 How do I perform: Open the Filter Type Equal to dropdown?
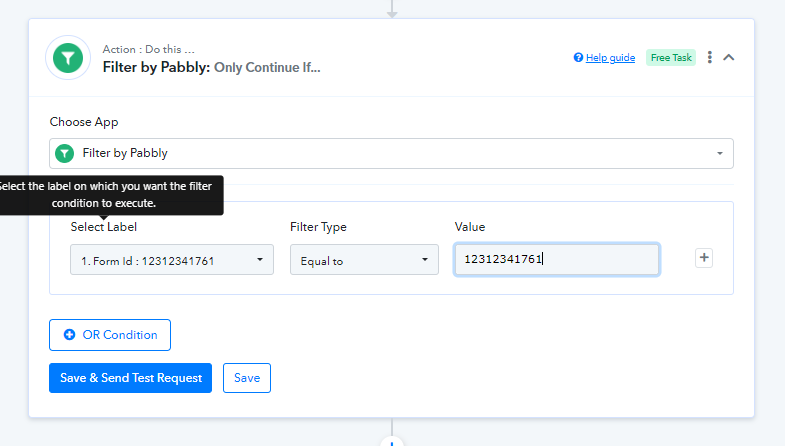pos(364,260)
